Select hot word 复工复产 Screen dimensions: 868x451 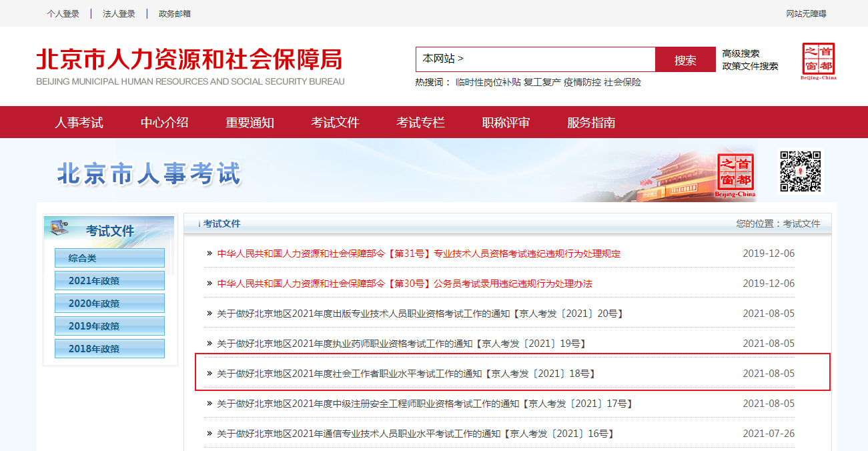(542, 82)
